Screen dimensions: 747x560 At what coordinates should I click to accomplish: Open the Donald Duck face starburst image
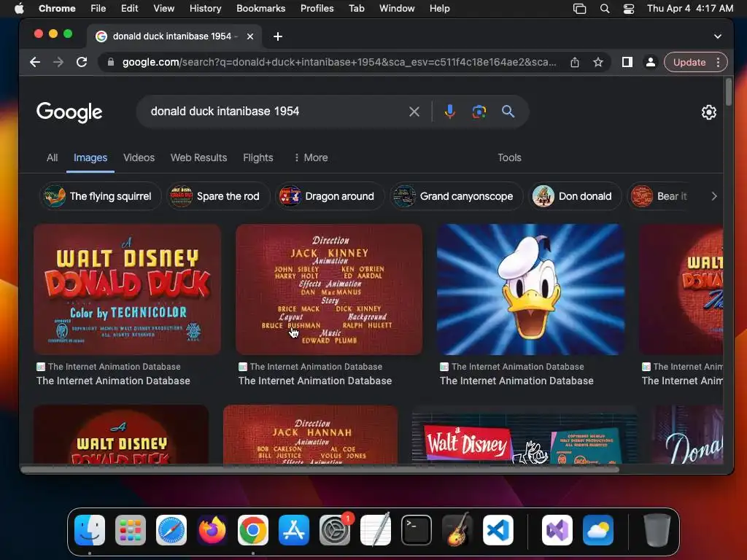530,289
